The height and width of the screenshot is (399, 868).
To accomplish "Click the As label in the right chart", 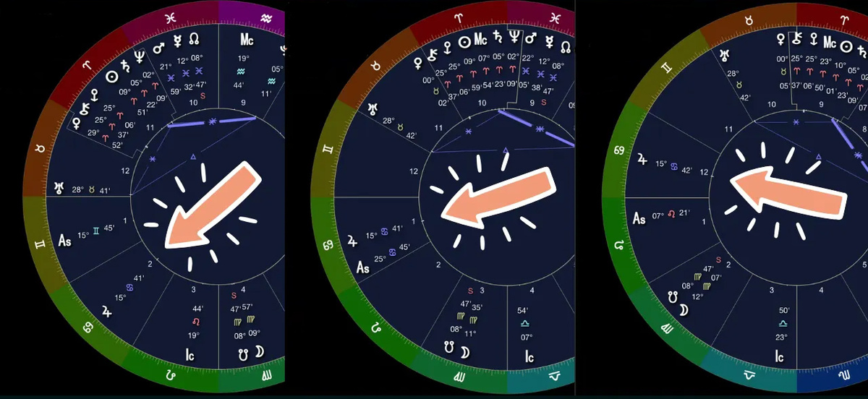I will tap(639, 218).
